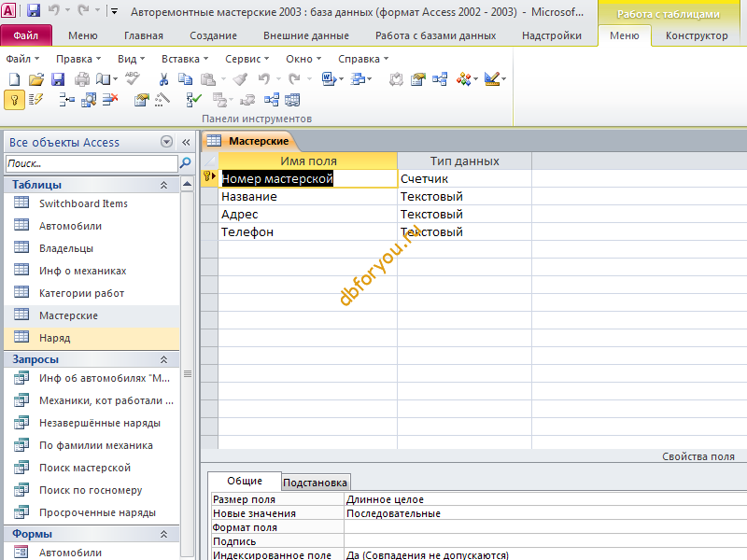Click the Delete Rows red X icon
This screenshot has width=747, height=560.
coord(110,100)
